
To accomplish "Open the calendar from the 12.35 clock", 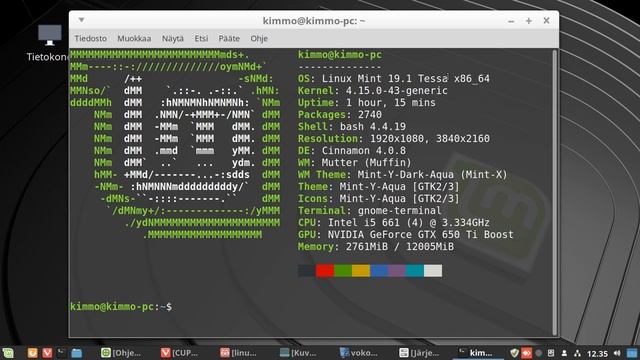I will pos(597,353).
